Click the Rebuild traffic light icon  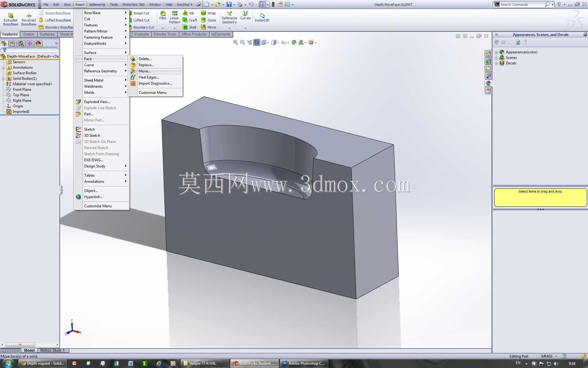[x=273, y=5]
